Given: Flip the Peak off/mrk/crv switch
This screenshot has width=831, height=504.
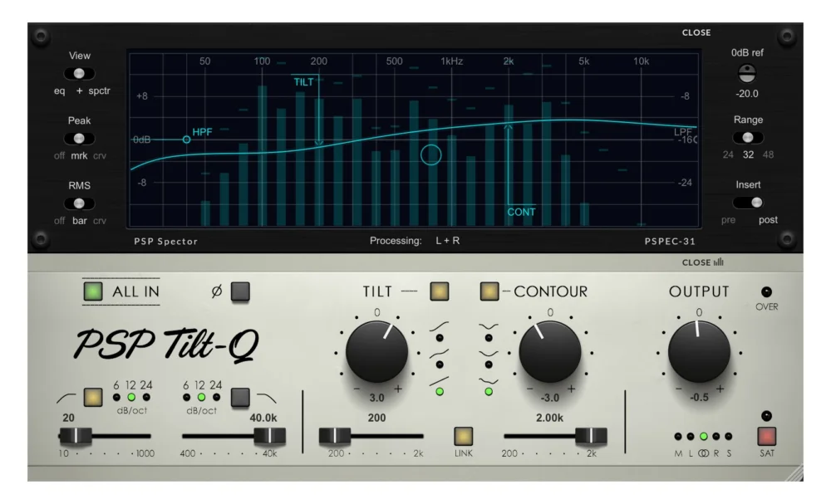Looking at the screenshot, I should [79, 139].
